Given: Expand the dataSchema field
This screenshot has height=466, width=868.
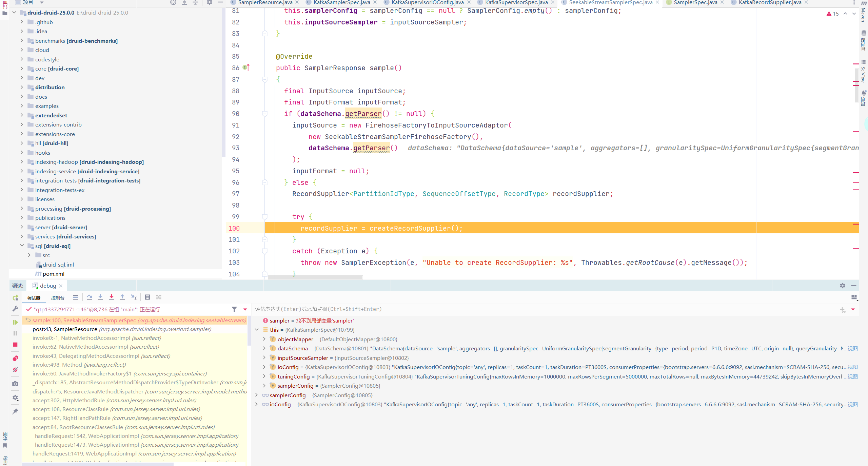Looking at the screenshot, I should click(264, 348).
